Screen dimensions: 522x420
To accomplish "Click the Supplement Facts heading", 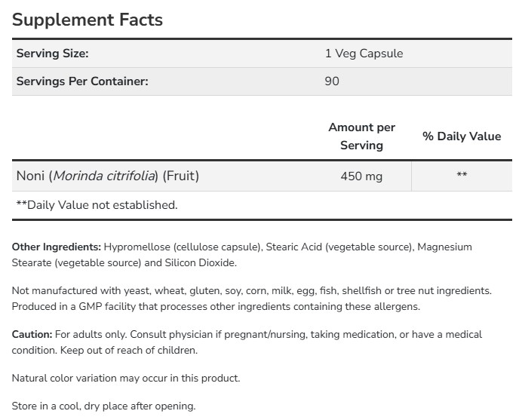I will pyautogui.click(x=88, y=20).
